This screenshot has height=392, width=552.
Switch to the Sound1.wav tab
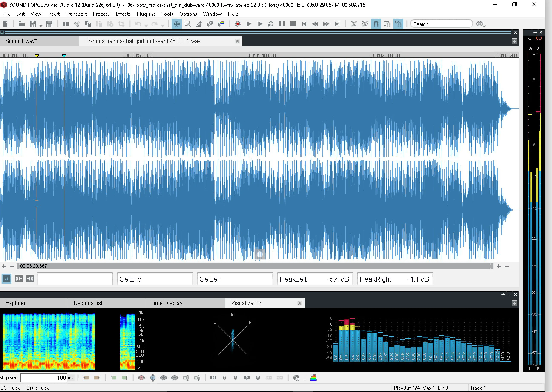pyautogui.click(x=21, y=41)
